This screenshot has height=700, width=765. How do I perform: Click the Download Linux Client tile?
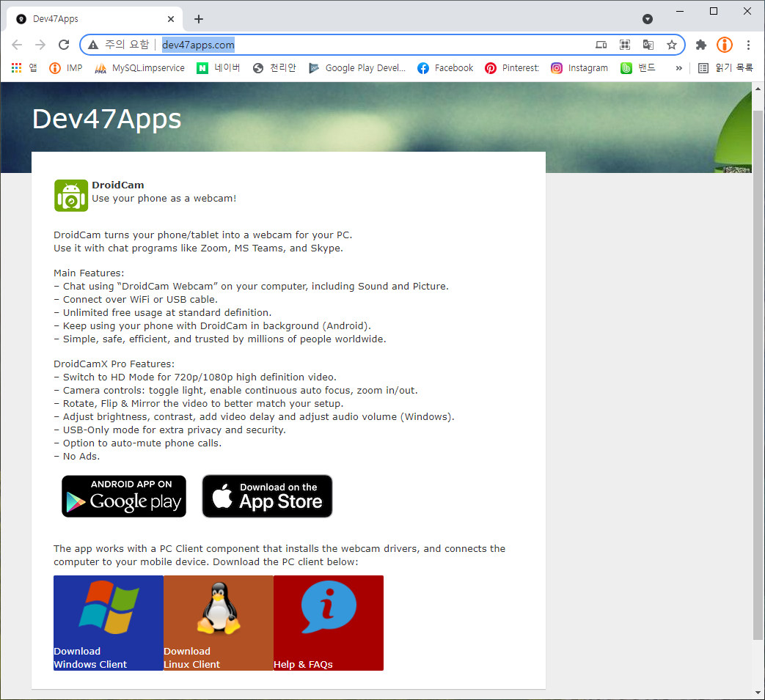tap(219, 623)
